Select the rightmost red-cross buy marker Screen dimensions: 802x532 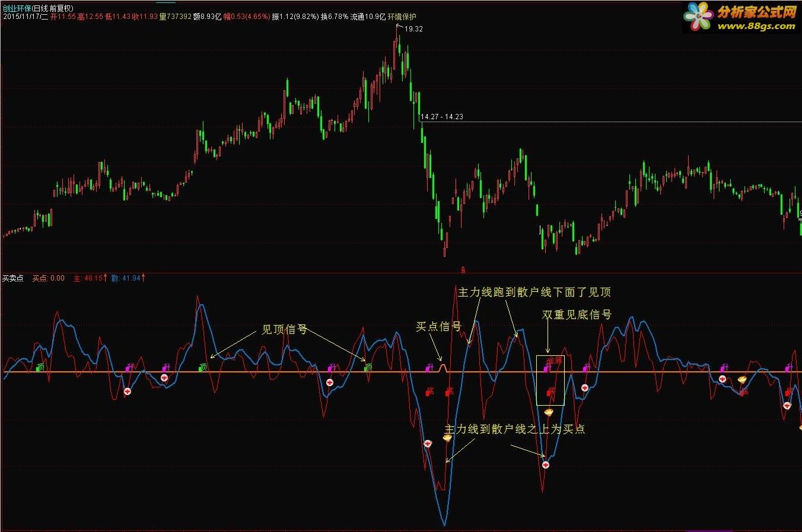[787, 406]
